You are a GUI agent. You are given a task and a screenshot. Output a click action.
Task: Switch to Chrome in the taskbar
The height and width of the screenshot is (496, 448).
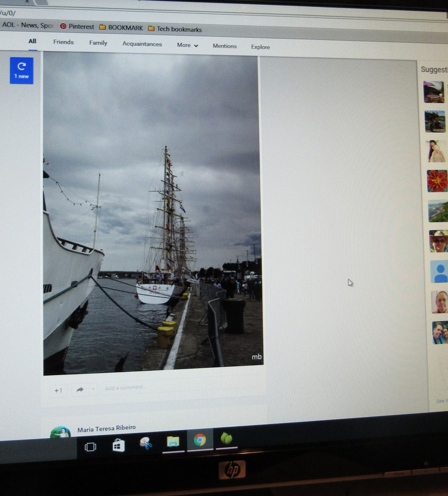[x=200, y=440]
